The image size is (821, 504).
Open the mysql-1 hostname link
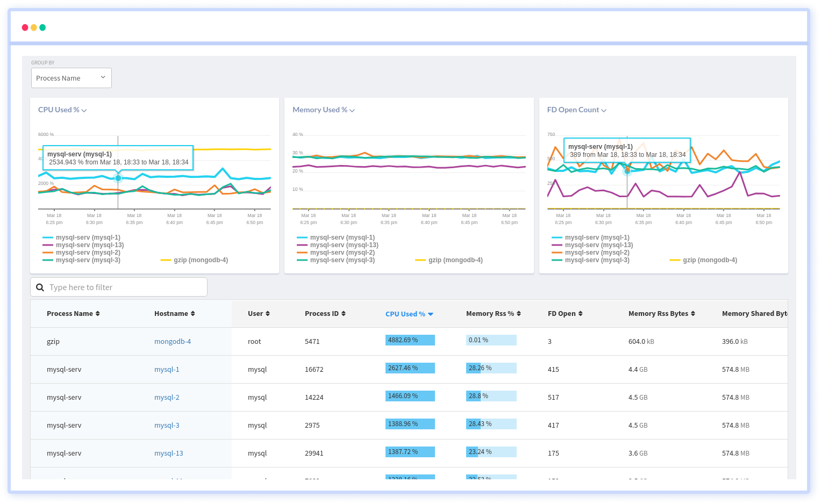[167, 369]
